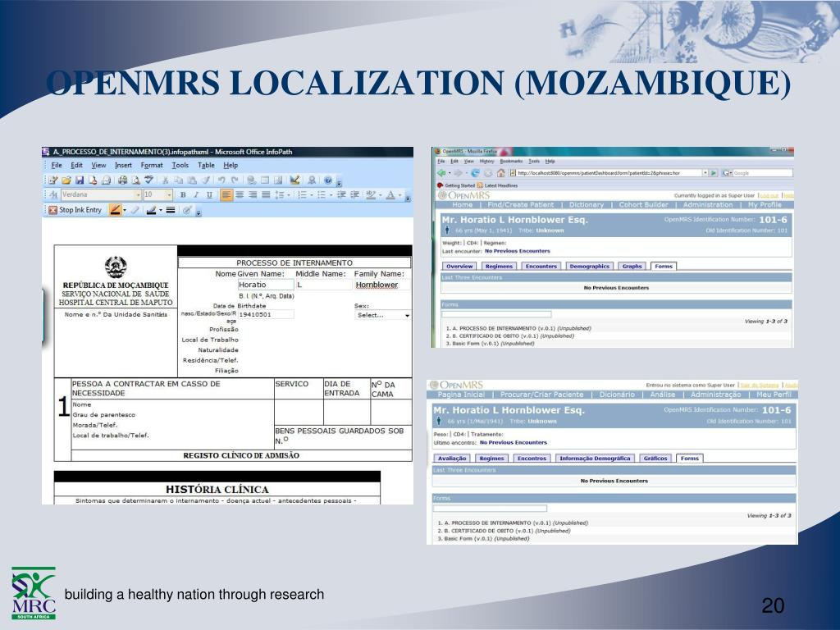
Task: Click Firefox Stop loading icon
Action: [x=488, y=173]
